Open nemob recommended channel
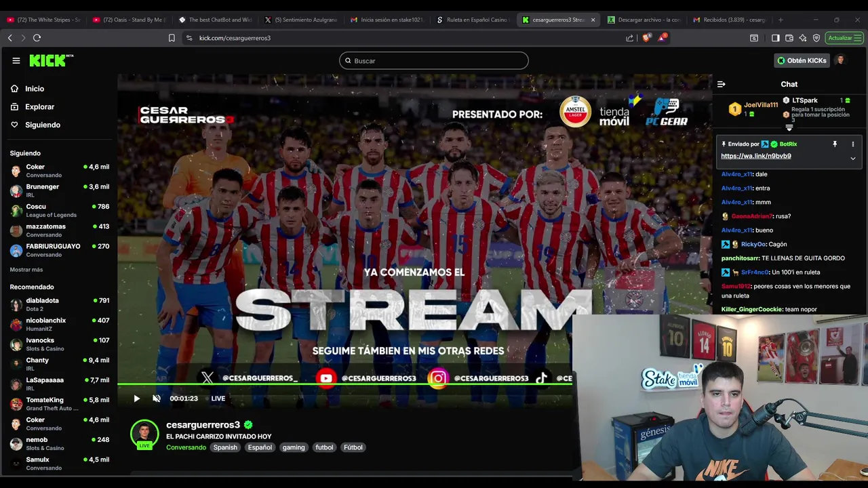 point(60,443)
